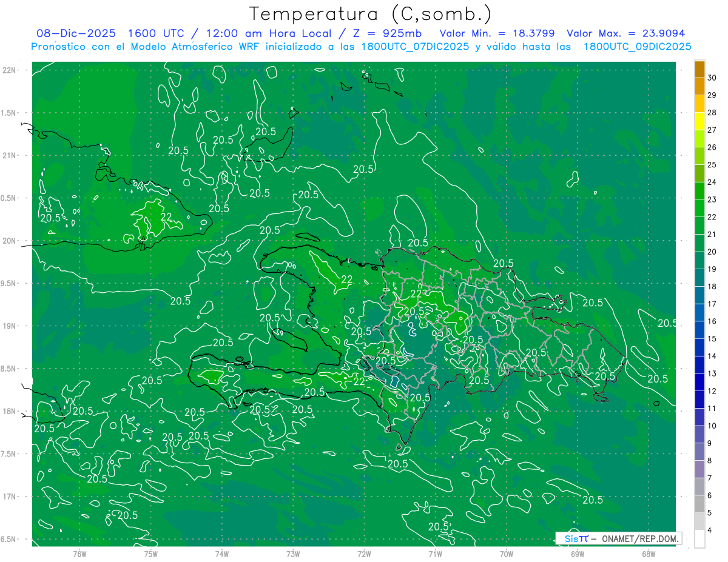Click the "70W" longitude label
The height and width of the screenshot is (562, 728).
[x=507, y=554]
